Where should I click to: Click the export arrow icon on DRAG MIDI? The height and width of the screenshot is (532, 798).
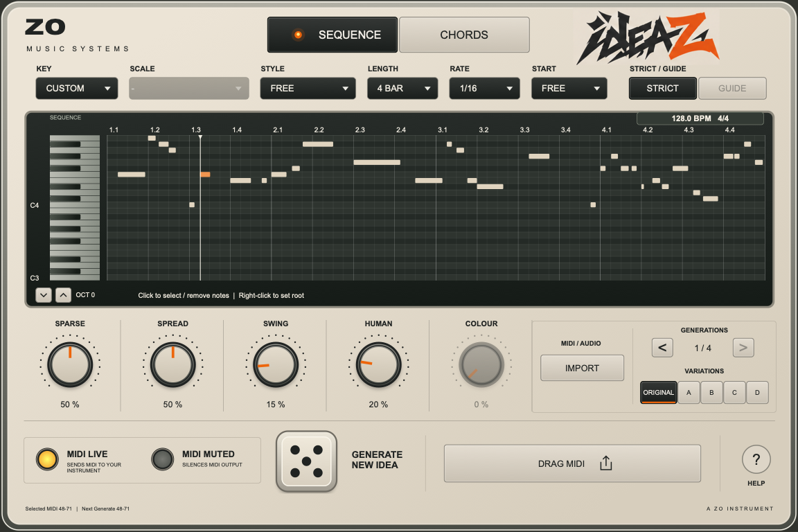[605, 463]
